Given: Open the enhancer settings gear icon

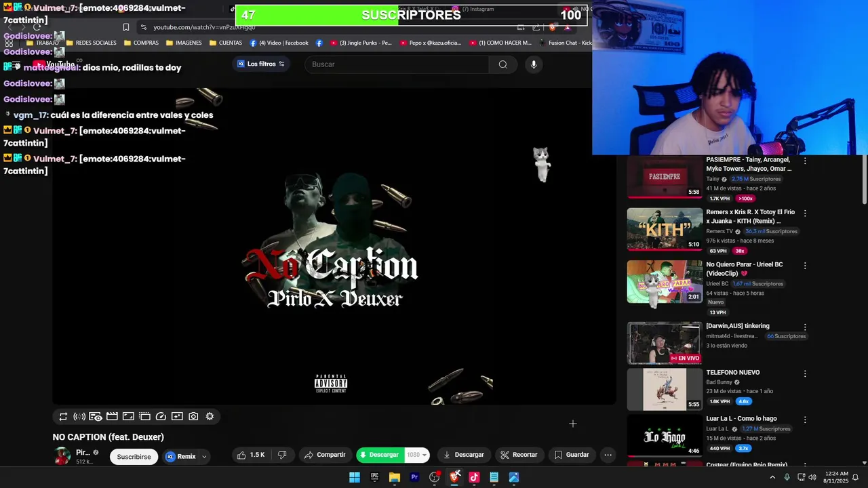Looking at the screenshot, I should click(210, 417).
